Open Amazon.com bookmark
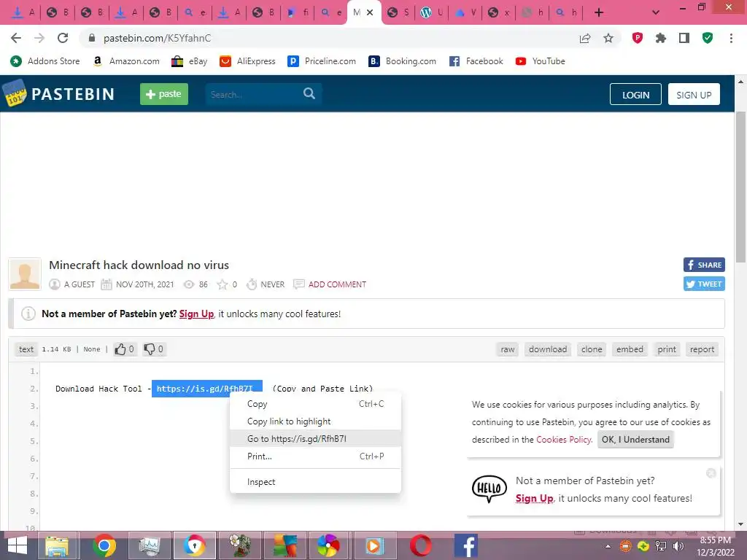The width and height of the screenshot is (747, 560). 127,61
